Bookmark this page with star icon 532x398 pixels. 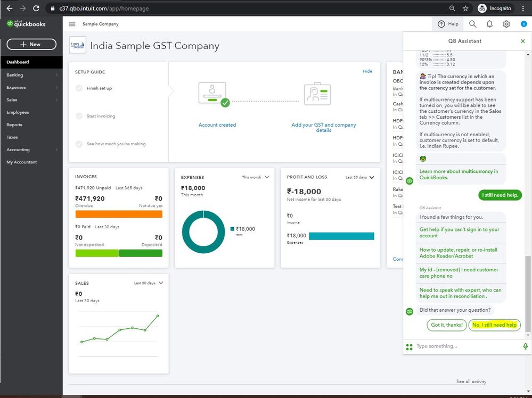click(465, 8)
